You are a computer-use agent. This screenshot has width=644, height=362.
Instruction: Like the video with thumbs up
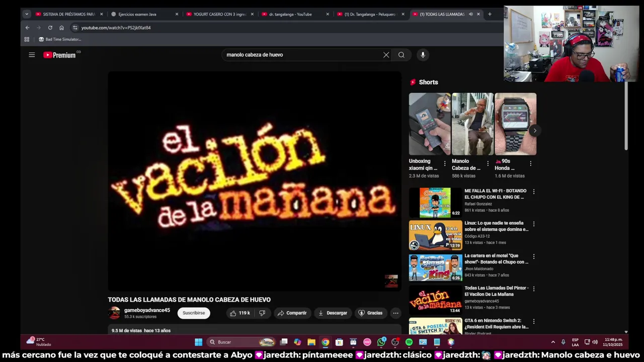tap(240, 313)
